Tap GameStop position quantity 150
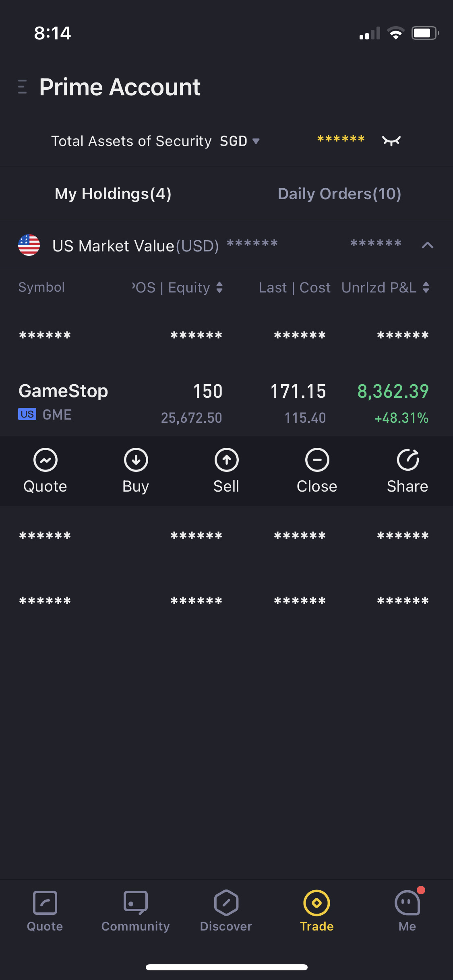 tap(208, 391)
